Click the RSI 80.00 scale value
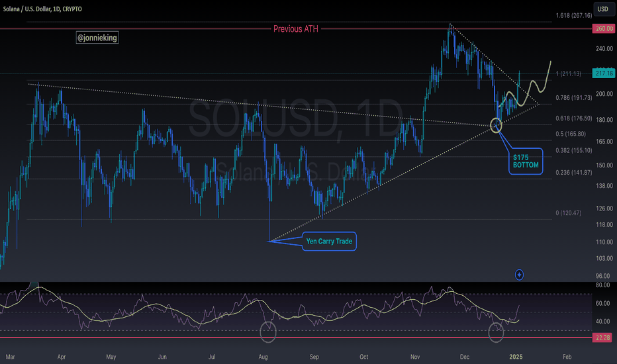This screenshot has height=364, width=617. tap(603, 285)
